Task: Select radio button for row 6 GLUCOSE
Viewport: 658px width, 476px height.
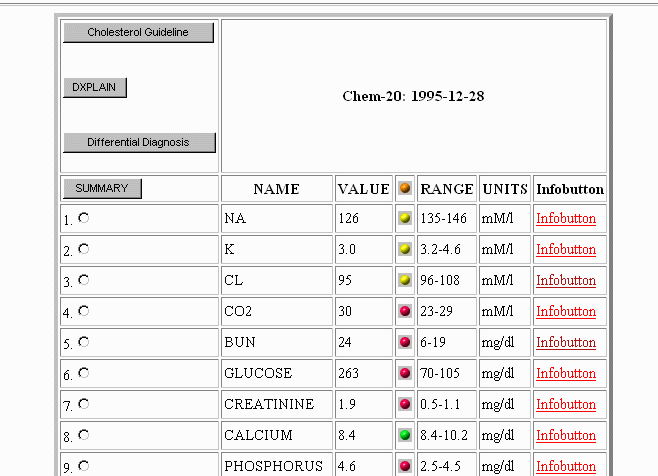Action: coord(83,373)
